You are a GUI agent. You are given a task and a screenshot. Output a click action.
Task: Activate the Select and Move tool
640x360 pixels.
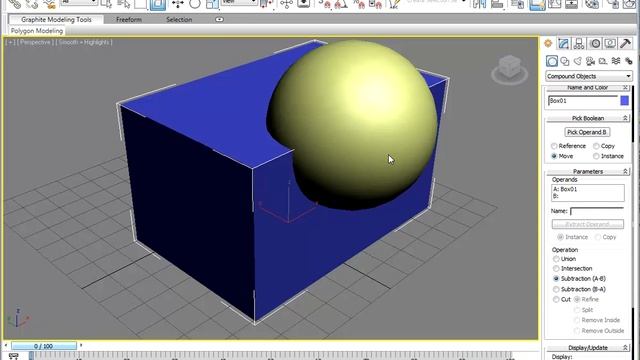[178, 4]
